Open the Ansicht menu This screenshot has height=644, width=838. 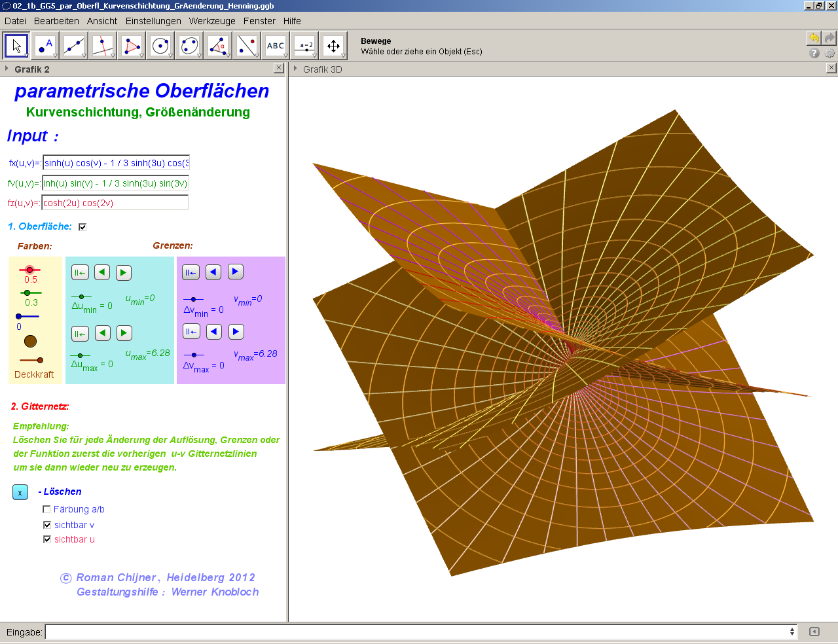(101, 21)
